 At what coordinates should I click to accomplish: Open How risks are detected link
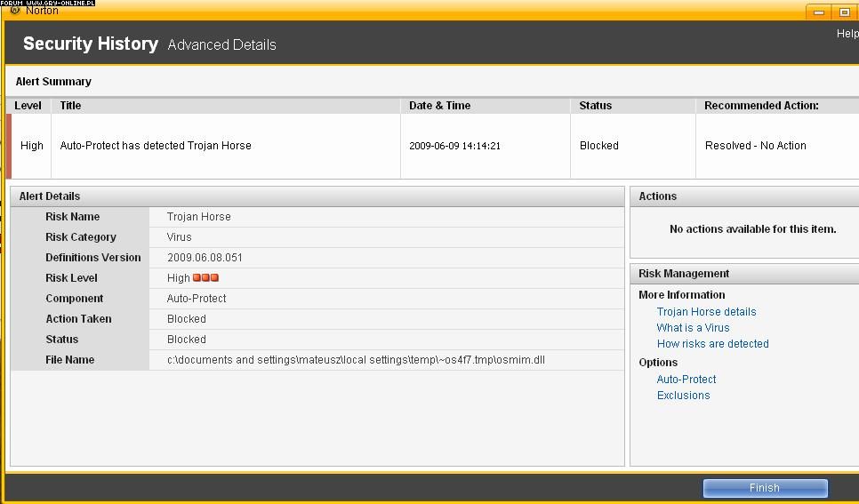712,344
